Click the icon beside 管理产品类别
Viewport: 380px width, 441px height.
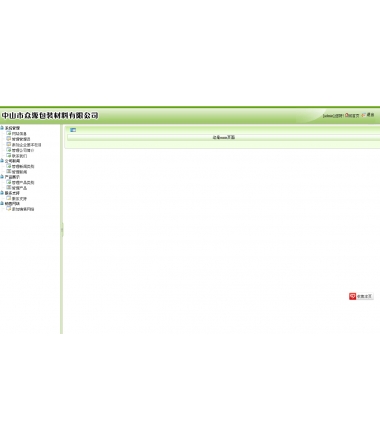click(x=9, y=182)
